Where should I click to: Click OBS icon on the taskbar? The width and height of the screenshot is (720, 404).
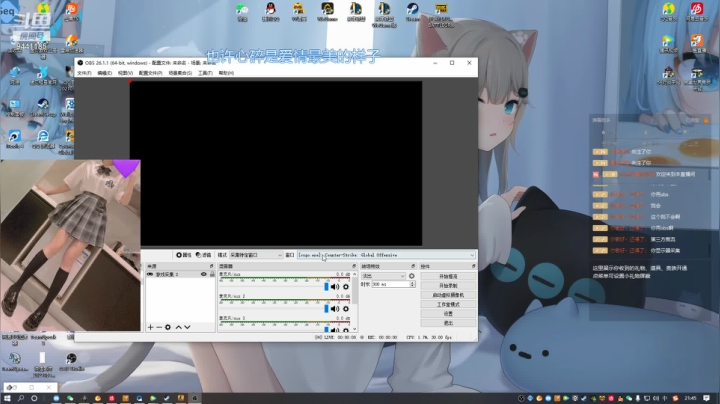(x=194, y=398)
